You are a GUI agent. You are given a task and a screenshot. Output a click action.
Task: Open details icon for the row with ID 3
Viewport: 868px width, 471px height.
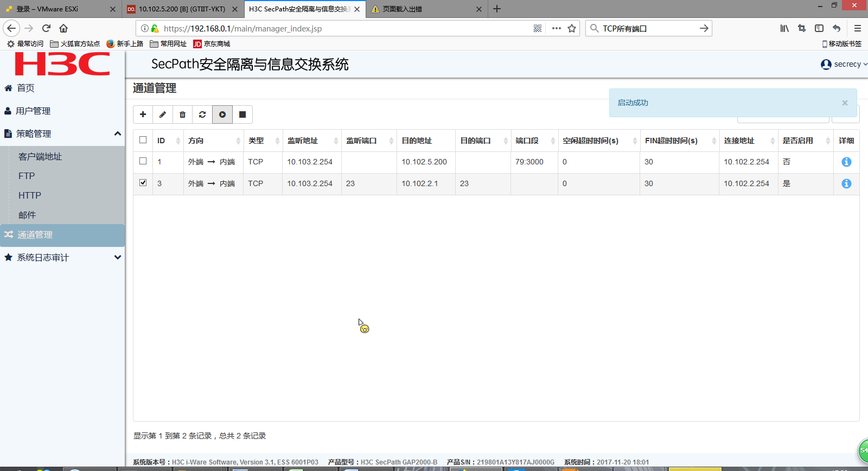point(846,183)
